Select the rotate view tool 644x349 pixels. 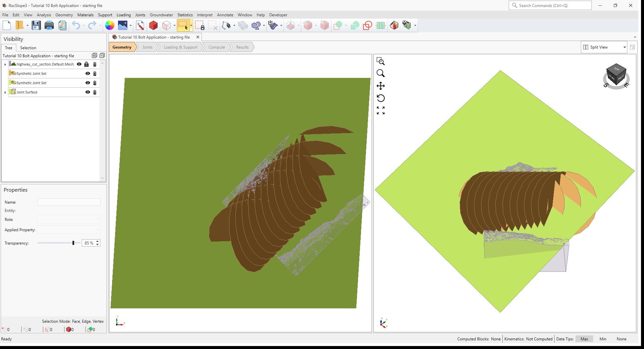pyautogui.click(x=381, y=98)
